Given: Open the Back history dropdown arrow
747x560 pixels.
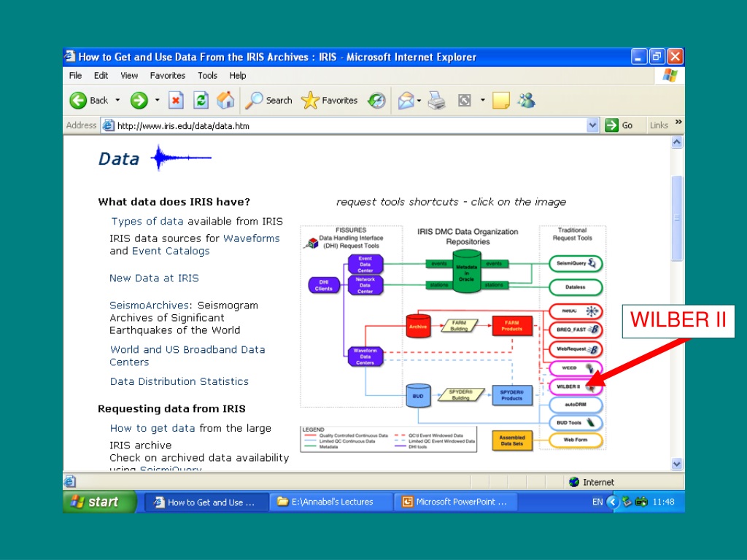Looking at the screenshot, I should pos(117,101).
